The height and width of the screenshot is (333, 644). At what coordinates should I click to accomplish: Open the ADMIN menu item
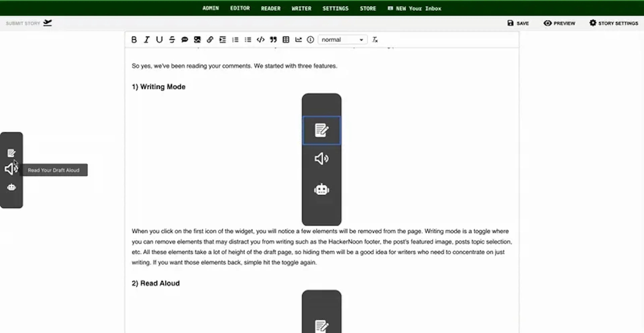click(x=210, y=8)
